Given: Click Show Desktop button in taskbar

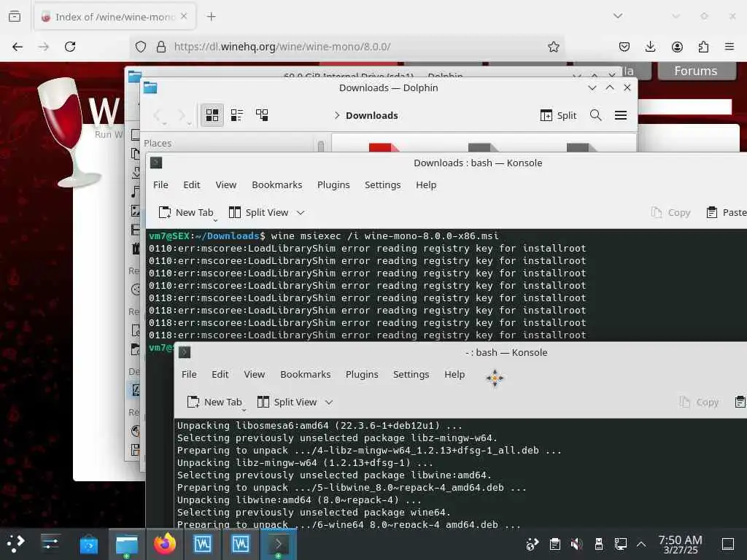Looking at the screenshot, I should click(x=728, y=544).
